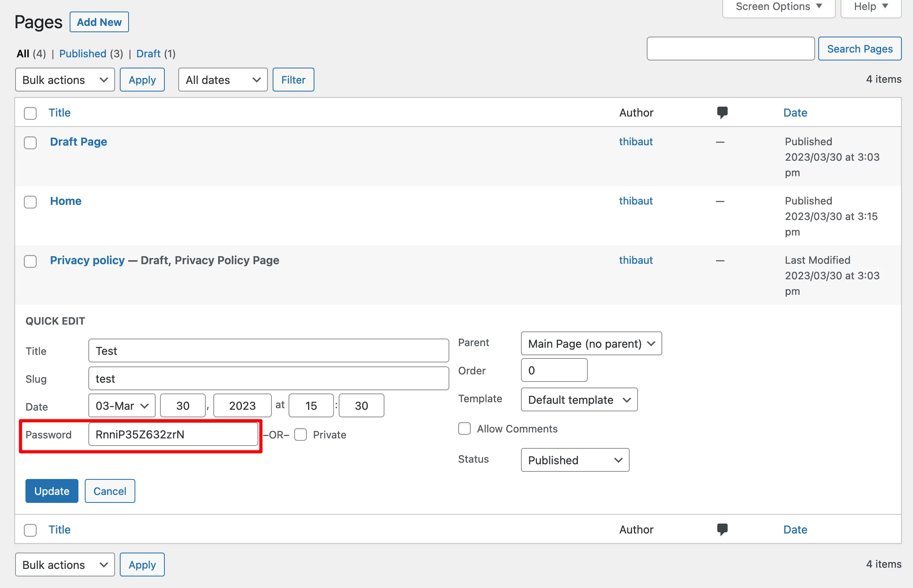This screenshot has width=913, height=588.
Task: Click author thibaut in the Privacy policy row
Action: (636, 260)
